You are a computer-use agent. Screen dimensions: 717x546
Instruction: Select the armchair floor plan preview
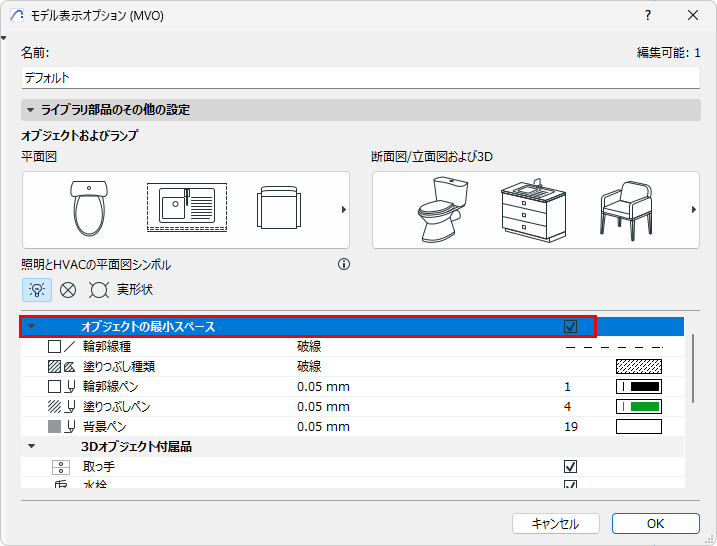coord(279,208)
